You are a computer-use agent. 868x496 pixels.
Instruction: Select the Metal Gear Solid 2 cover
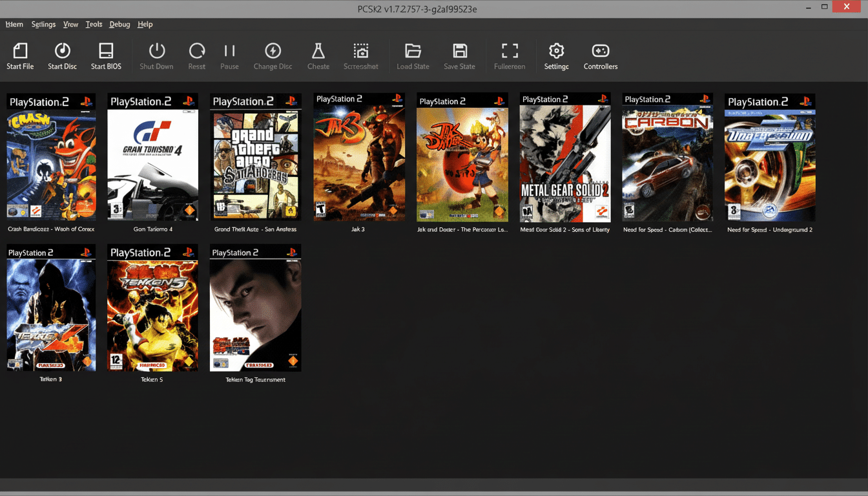564,157
